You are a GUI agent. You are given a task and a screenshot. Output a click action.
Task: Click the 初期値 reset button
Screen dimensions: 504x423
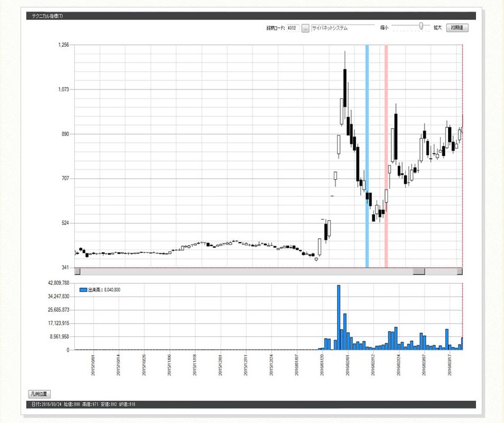pos(457,27)
